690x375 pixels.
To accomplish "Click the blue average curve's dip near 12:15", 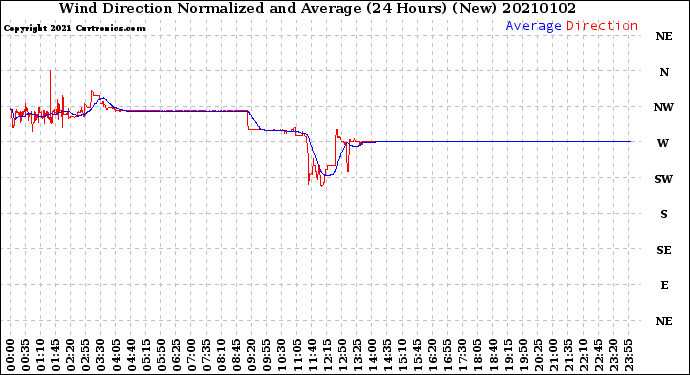I will (327, 175).
